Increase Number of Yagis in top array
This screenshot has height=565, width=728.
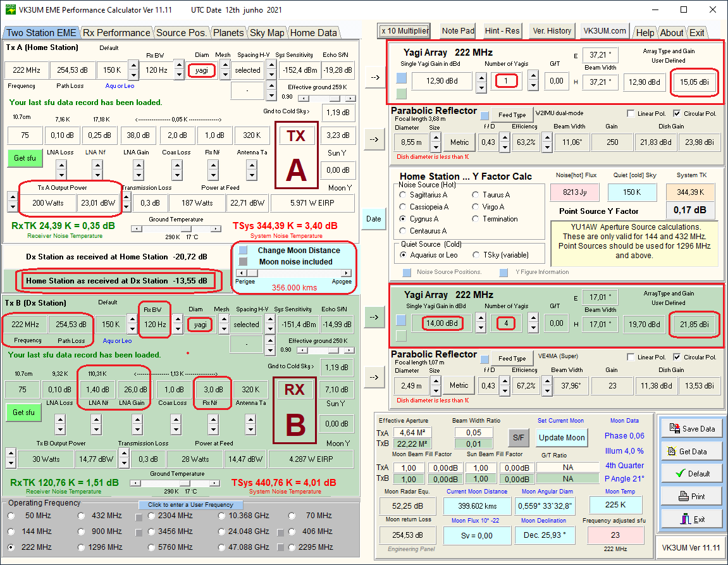point(533,76)
